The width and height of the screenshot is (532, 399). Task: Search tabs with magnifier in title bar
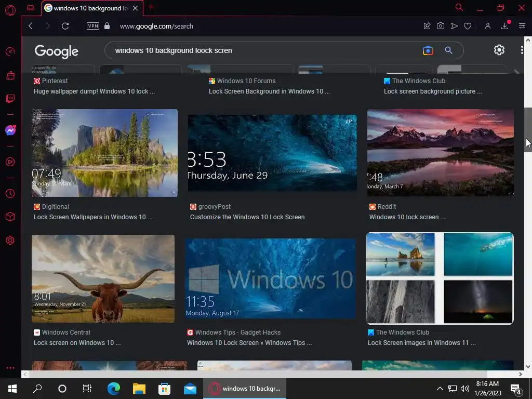point(459,7)
